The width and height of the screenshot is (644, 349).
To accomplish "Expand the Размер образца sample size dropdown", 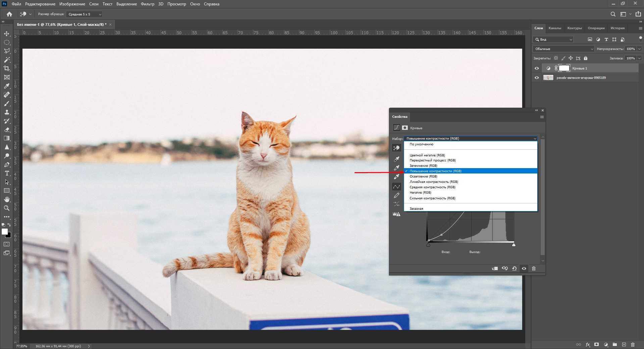I will pyautogui.click(x=85, y=14).
